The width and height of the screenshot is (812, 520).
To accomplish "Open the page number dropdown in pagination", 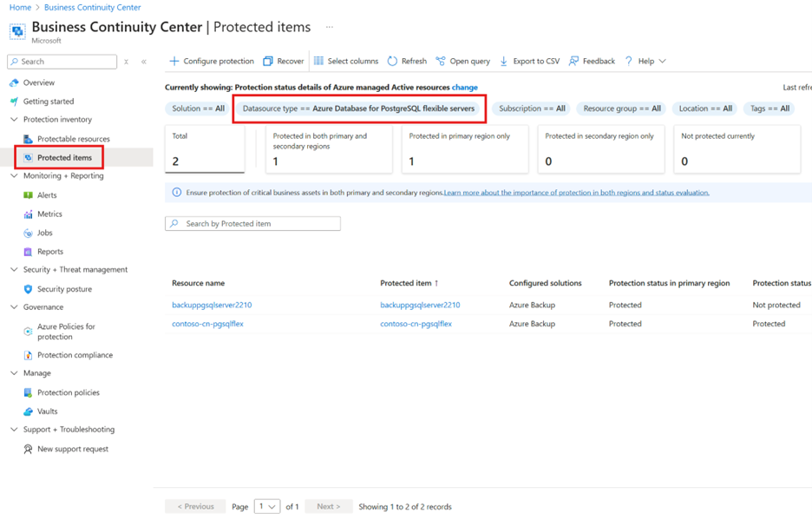I will (267, 506).
